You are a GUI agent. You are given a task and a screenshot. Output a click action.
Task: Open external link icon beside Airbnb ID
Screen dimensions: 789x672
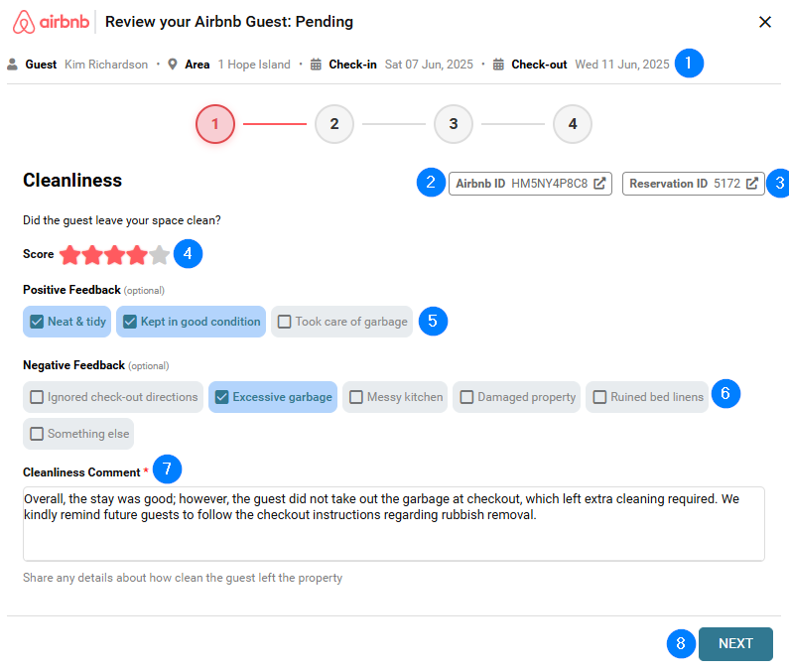(x=599, y=184)
